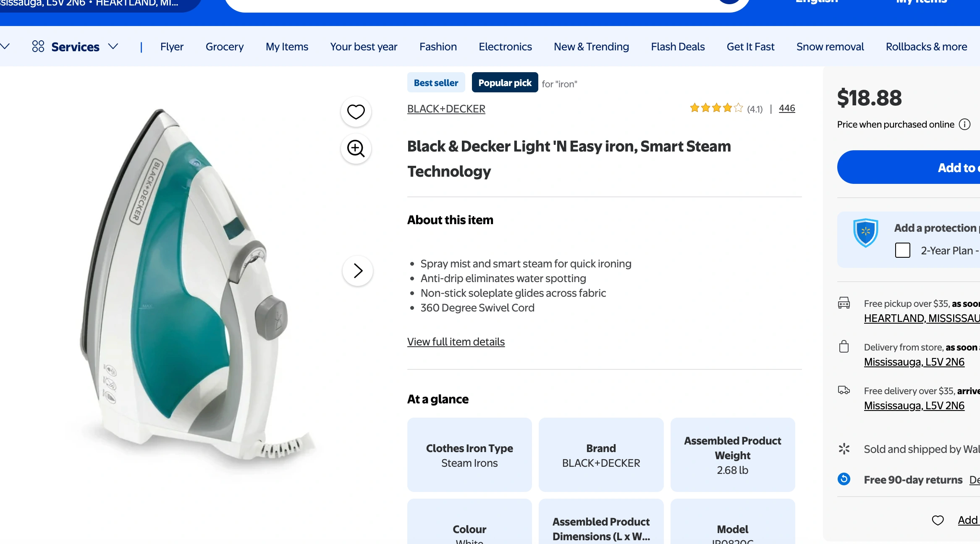Open View full item details link
This screenshot has height=544, width=980.
[x=456, y=342]
